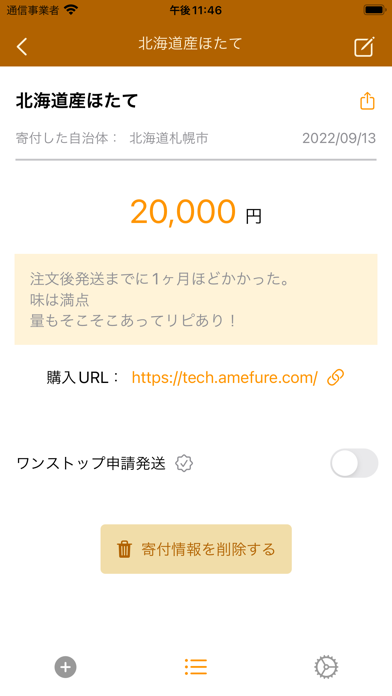Screen dimensions: 392x696
Task: Switch to the list tab
Action: (x=196, y=667)
